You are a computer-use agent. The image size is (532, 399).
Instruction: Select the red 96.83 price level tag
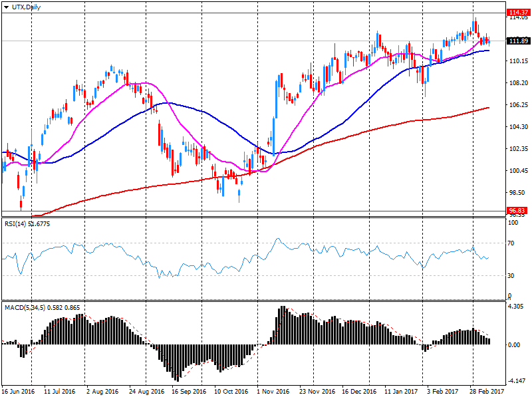(517, 211)
